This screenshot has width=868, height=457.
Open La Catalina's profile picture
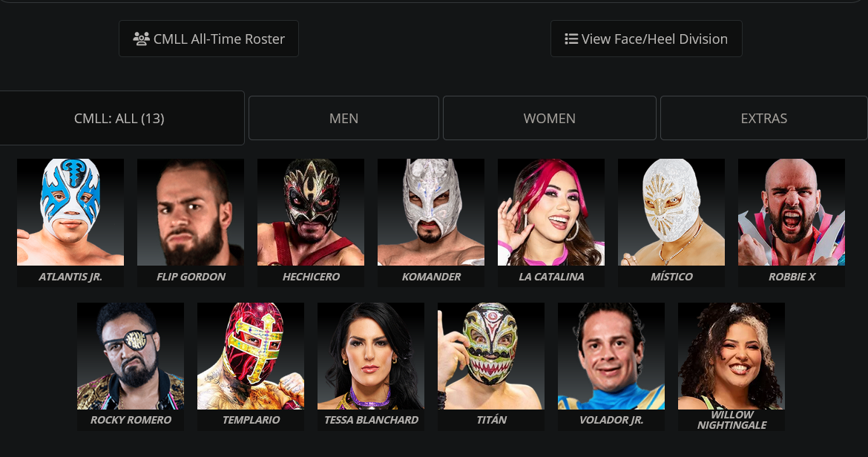click(550, 212)
